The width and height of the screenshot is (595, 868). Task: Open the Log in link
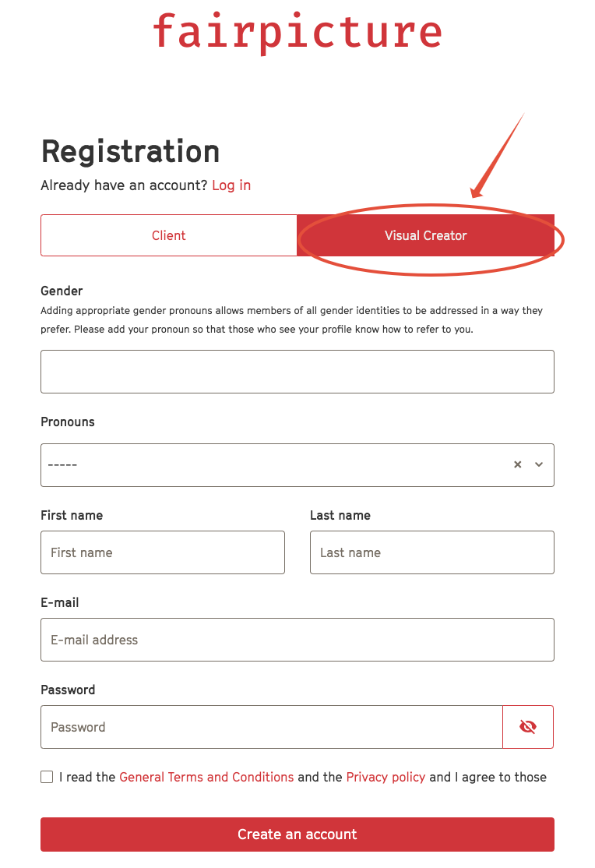pyautogui.click(x=231, y=185)
